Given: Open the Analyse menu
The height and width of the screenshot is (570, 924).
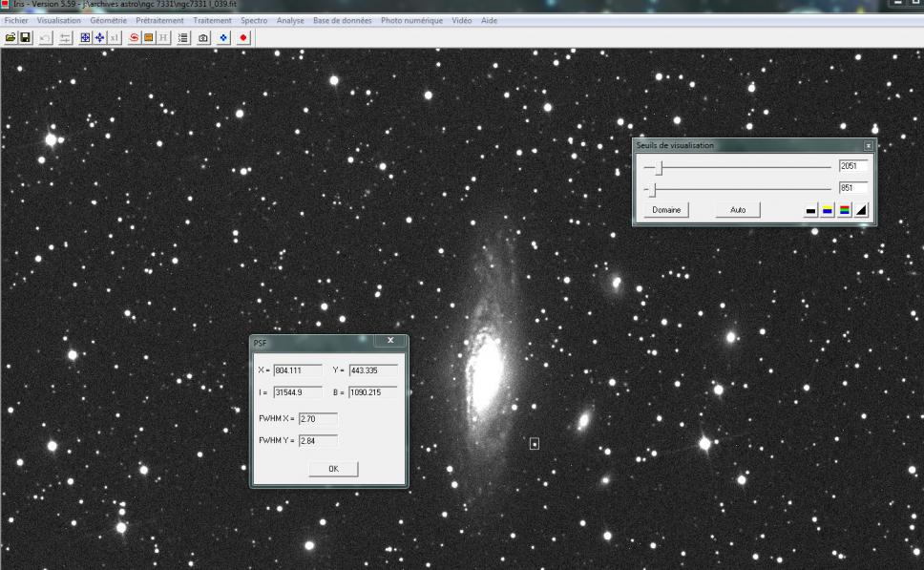Looking at the screenshot, I should [290, 20].
